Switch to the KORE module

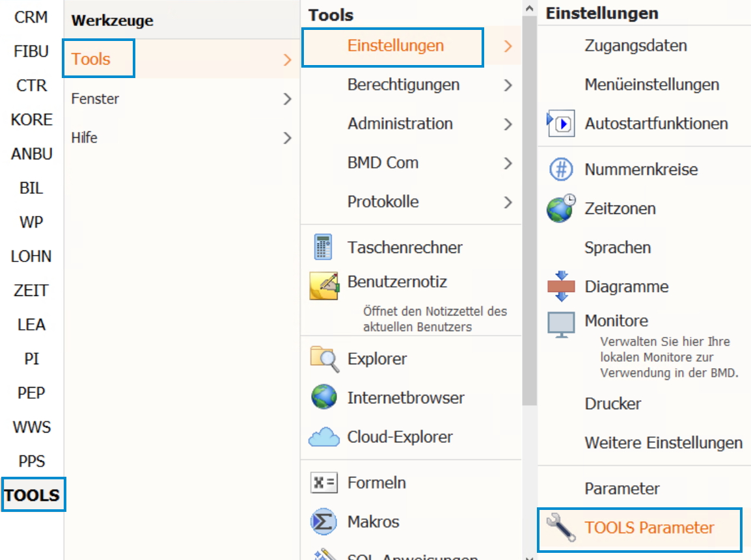(x=32, y=120)
